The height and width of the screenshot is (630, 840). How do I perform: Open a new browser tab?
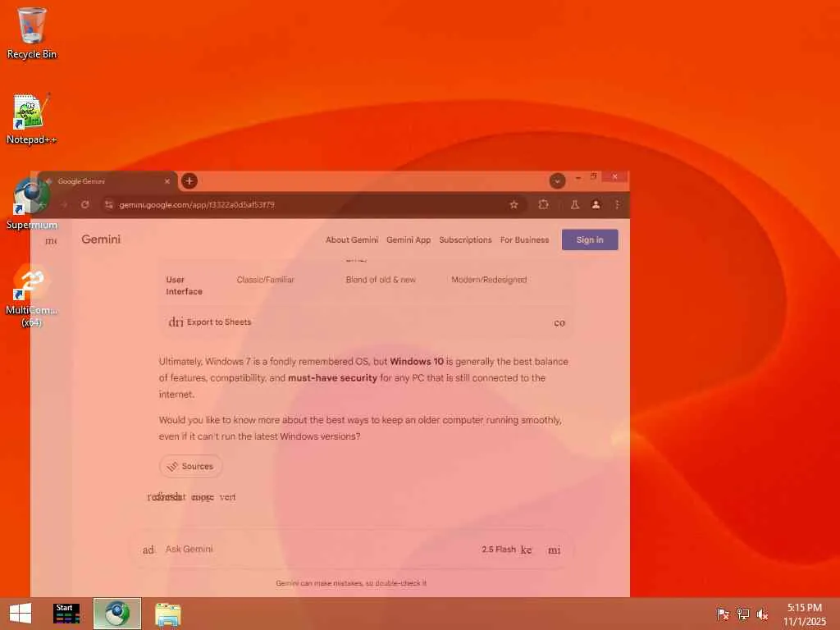(189, 181)
